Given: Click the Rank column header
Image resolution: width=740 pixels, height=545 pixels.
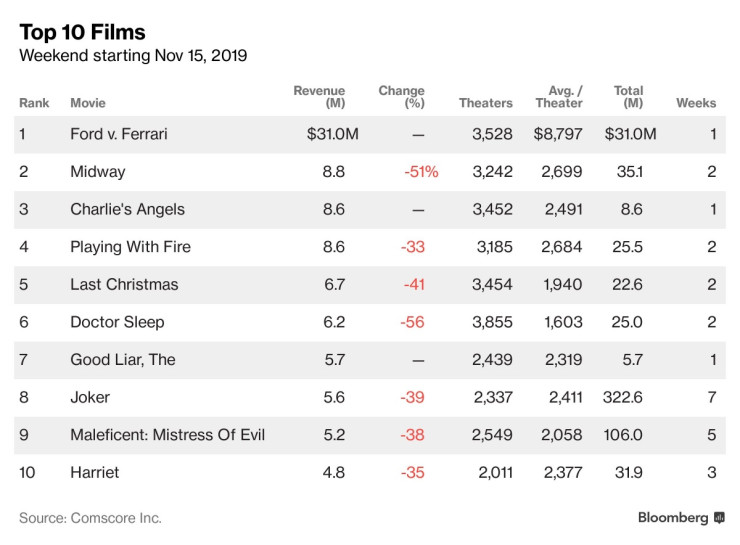Looking at the screenshot, I should (34, 103).
